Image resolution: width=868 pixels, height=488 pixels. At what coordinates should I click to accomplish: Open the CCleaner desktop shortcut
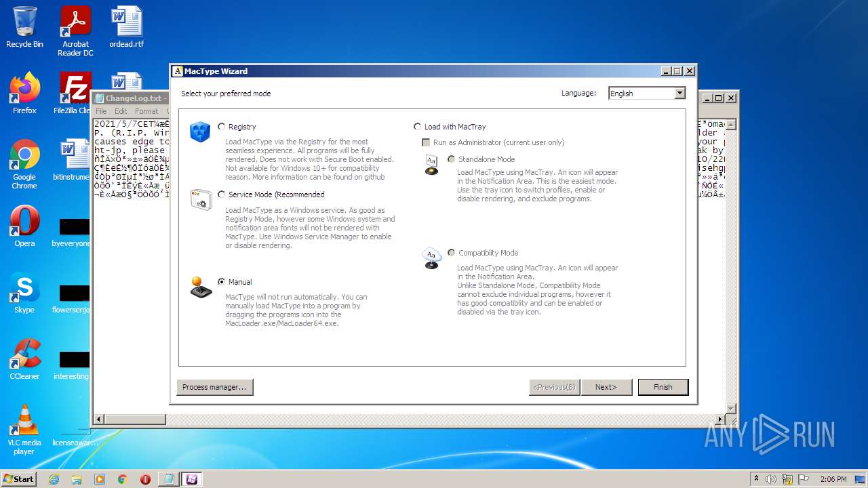click(24, 359)
